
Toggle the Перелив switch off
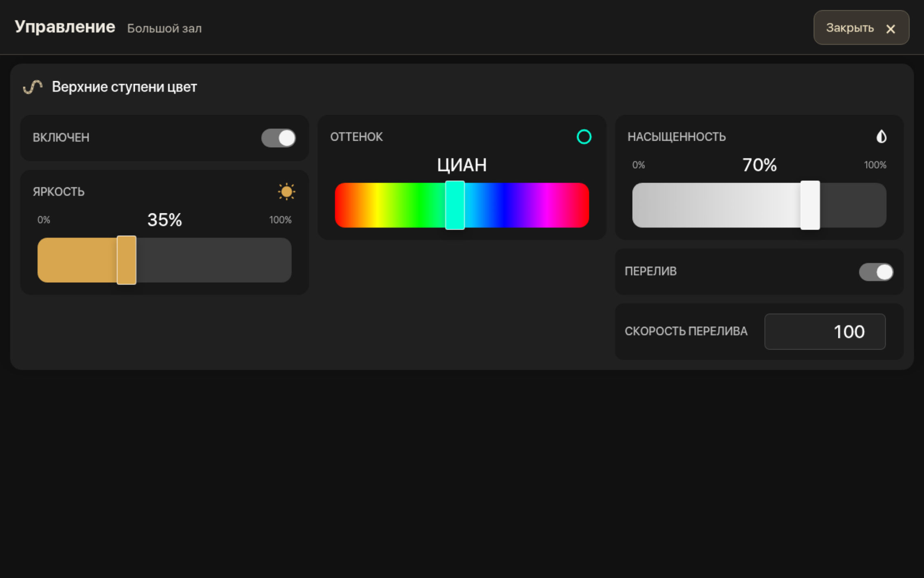click(876, 272)
